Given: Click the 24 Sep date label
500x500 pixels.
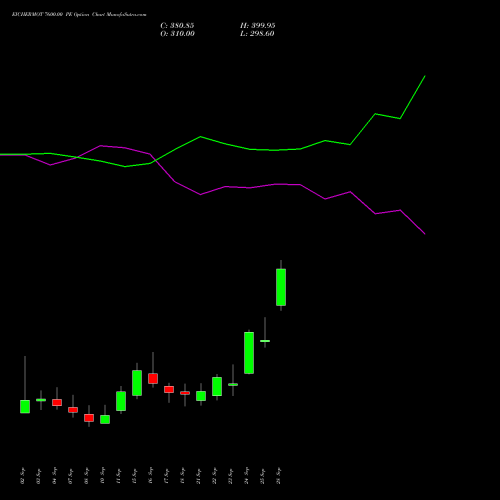Looking at the screenshot, I should (246, 476).
